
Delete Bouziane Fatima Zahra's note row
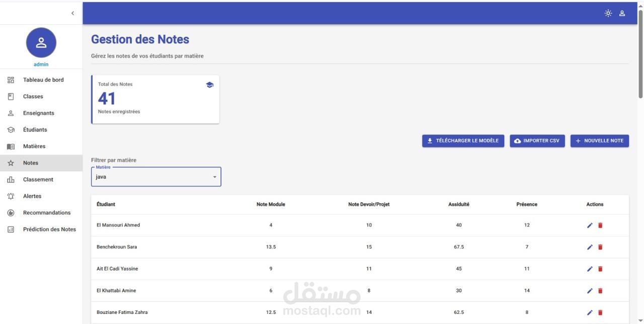600,312
